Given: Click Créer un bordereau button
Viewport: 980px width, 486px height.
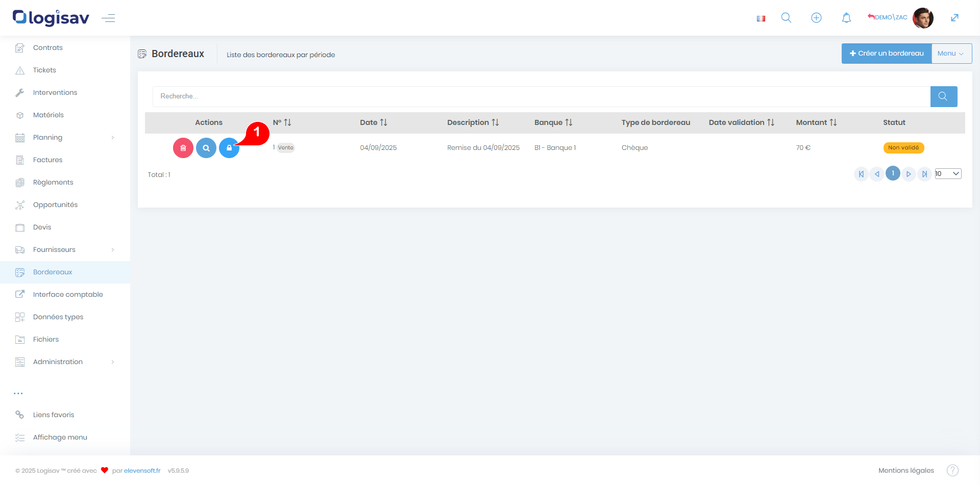Looking at the screenshot, I should pyautogui.click(x=886, y=54).
